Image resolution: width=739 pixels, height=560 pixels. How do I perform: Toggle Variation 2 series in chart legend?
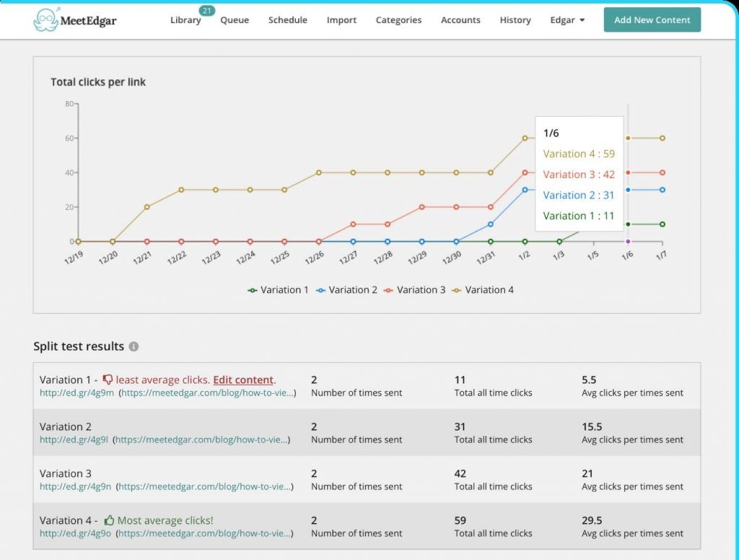tap(346, 290)
